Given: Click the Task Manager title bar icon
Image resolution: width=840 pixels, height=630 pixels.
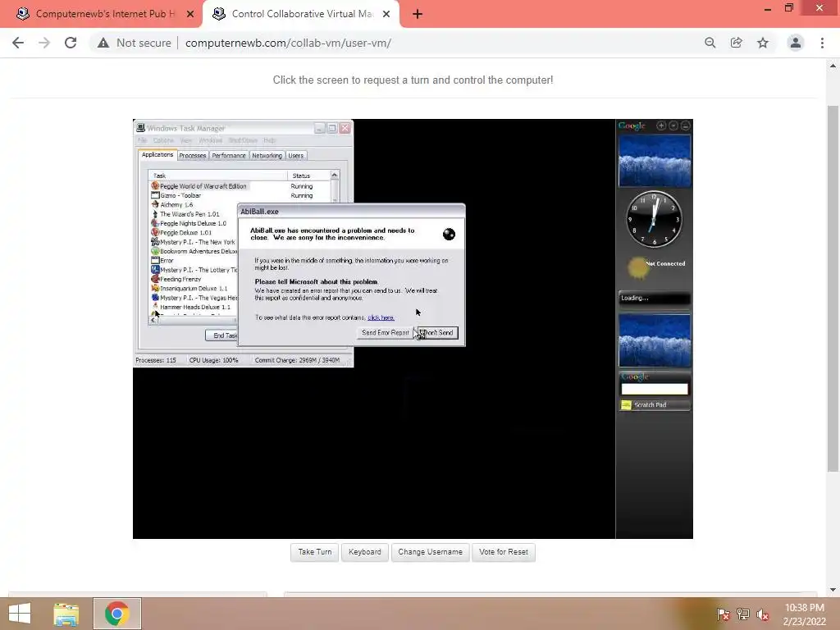Looking at the screenshot, I should (140, 128).
